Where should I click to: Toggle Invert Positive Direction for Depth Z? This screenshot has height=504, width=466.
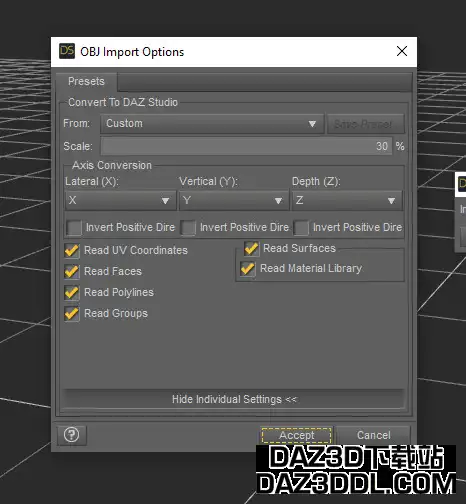coord(301,228)
